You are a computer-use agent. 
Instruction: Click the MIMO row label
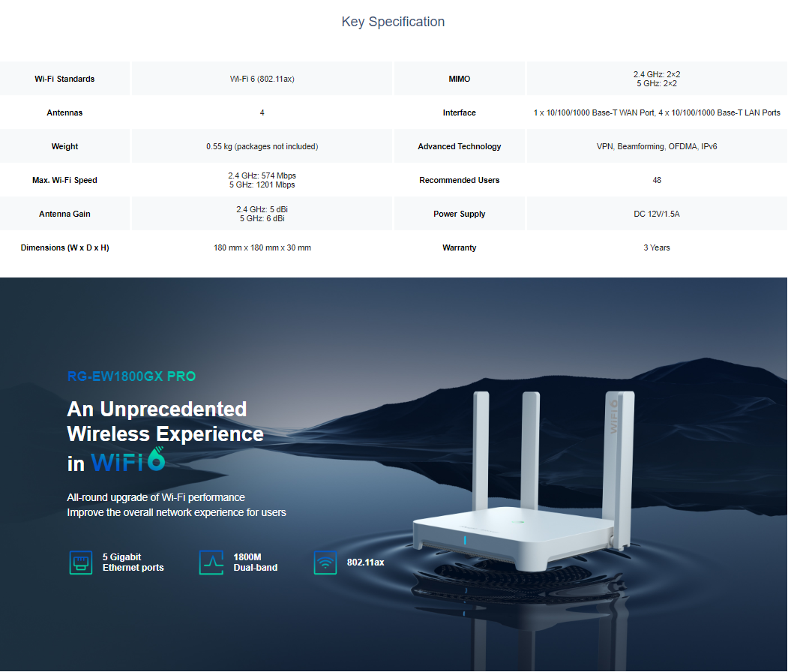tap(459, 79)
